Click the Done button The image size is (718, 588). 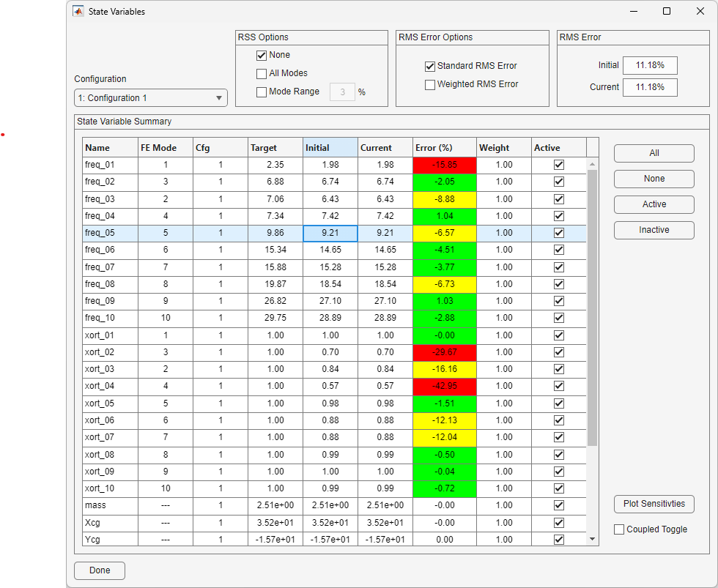100,570
